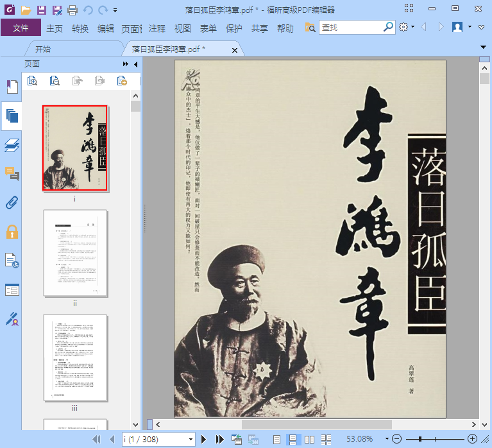This screenshot has width=492, height=448.
Task: Open the 视图 ribbon tab
Action: [183, 29]
